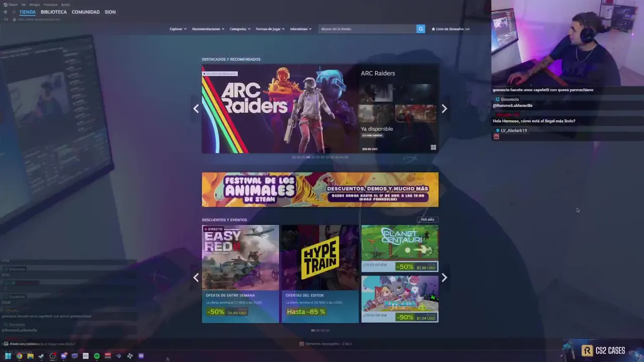Open Google Chrome from the taskbar
Image resolution: width=644 pixels, height=362 pixels.
click(19, 356)
